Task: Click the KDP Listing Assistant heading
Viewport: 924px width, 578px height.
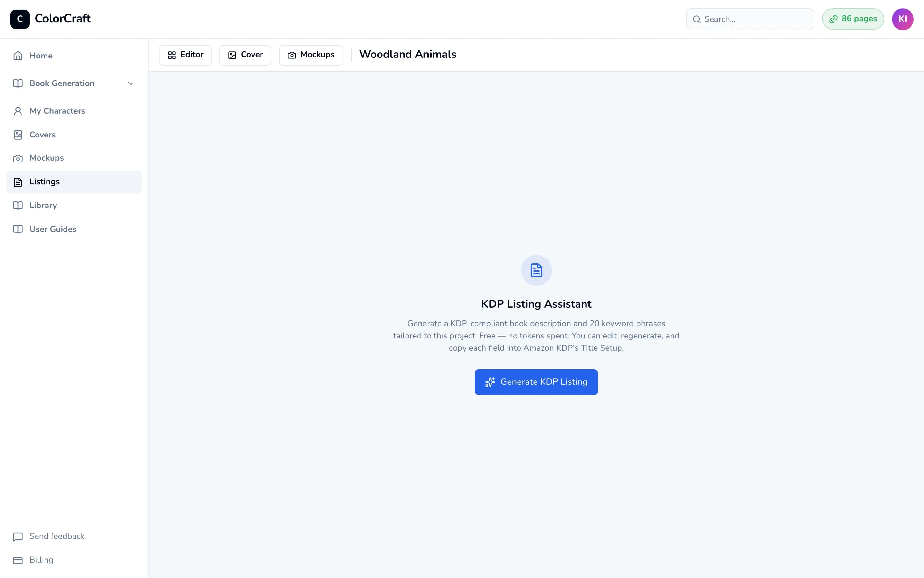Action: coord(536,304)
